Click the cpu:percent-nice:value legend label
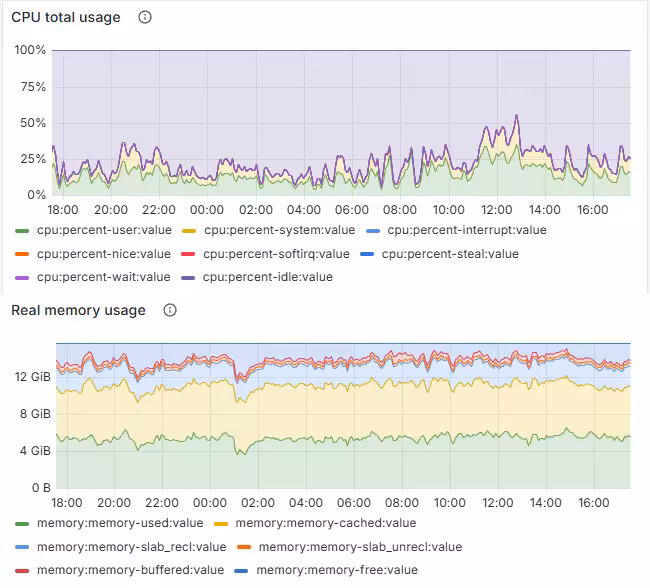This screenshot has height=588, width=650. click(x=103, y=254)
